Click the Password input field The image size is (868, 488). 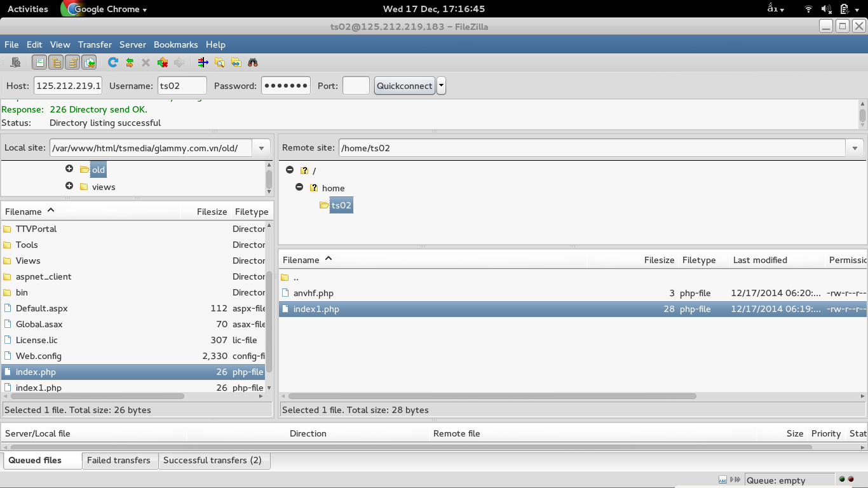(x=286, y=86)
